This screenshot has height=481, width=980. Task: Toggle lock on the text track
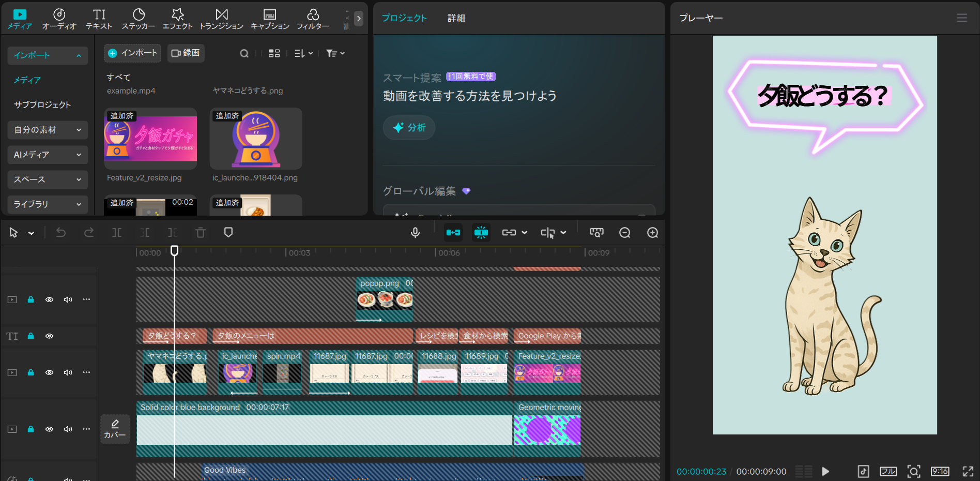[30, 336]
